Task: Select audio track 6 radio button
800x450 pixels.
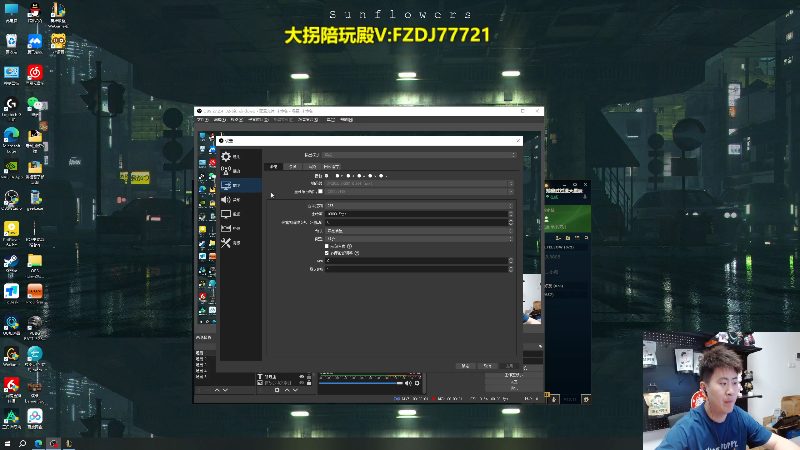Action: coord(381,176)
